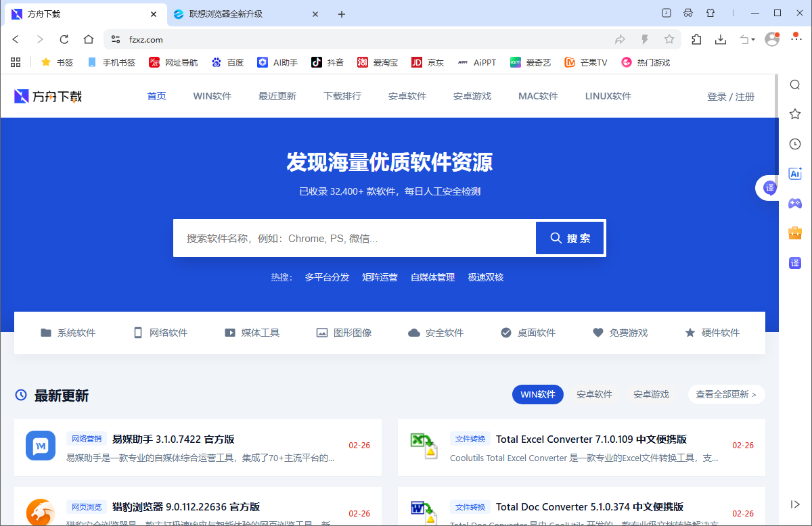Open the browser settings three-dot menu
The height and width of the screenshot is (526, 812).
point(796,39)
